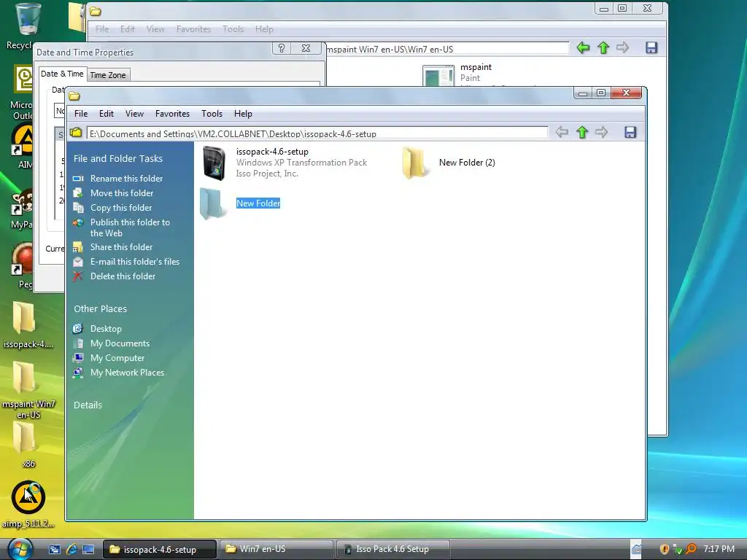Go back in Win7 en-US window
Screen dimensions: 747x560
click(x=583, y=47)
